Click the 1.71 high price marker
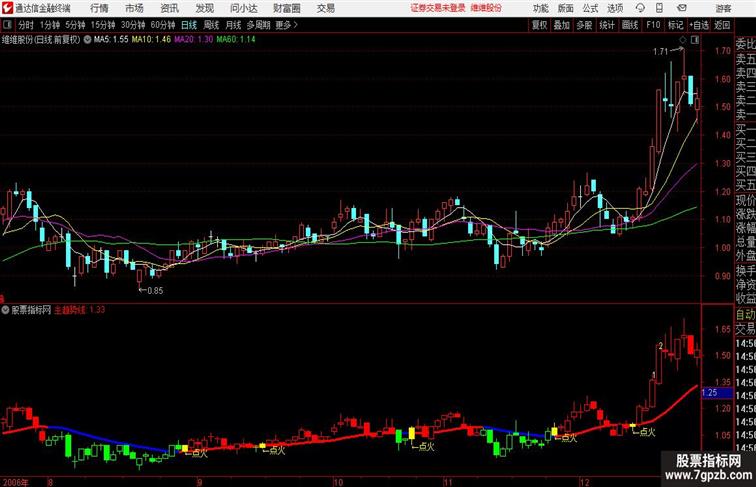 tap(661, 52)
